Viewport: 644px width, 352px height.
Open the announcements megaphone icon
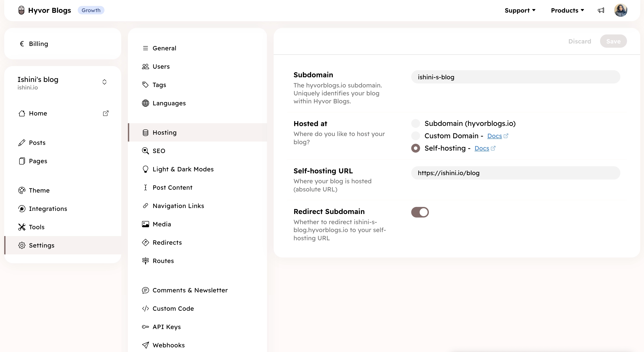click(x=601, y=10)
